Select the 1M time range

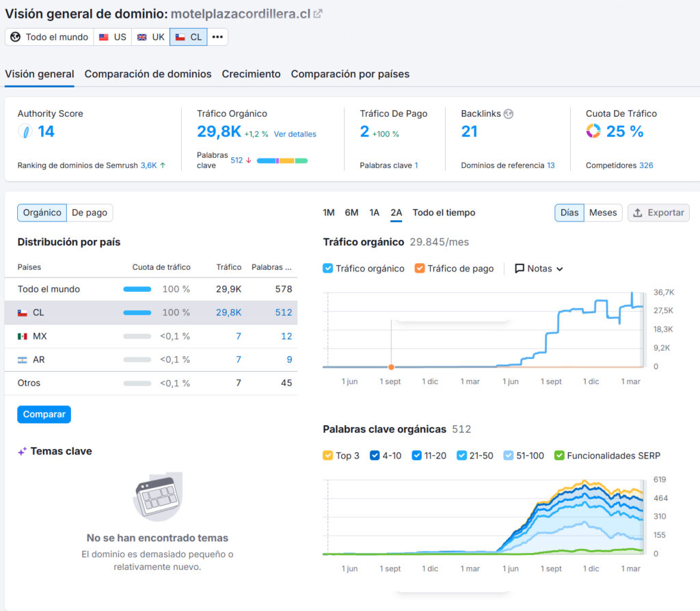coord(329,213)
